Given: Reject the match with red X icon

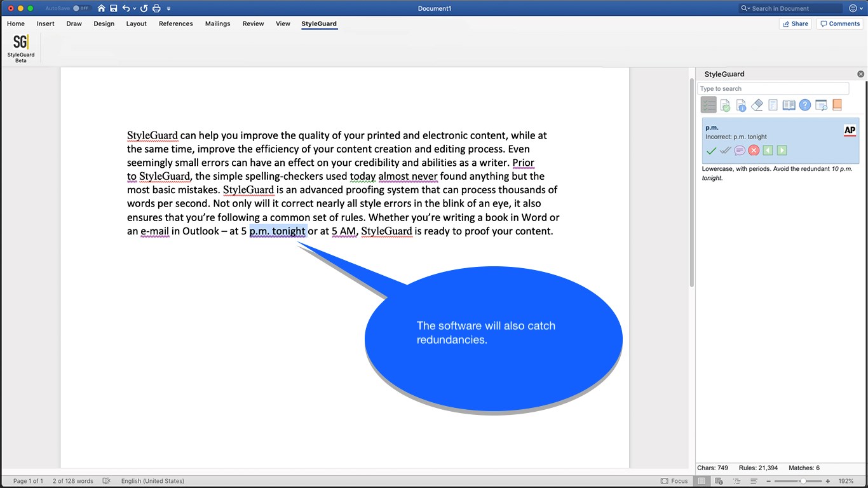Looking at the screenshot, I should pyautogui.click(x=754, y=151).
